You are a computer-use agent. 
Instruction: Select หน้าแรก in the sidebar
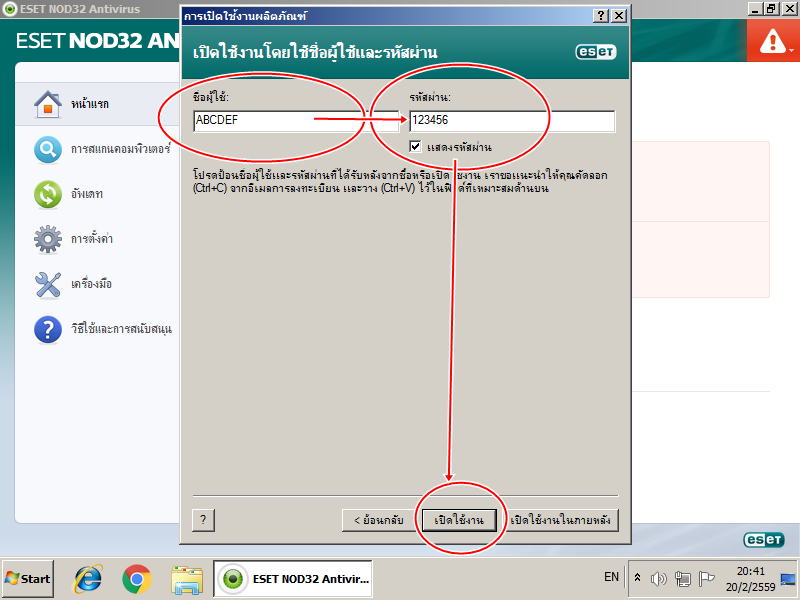click(x=90, y=104)
